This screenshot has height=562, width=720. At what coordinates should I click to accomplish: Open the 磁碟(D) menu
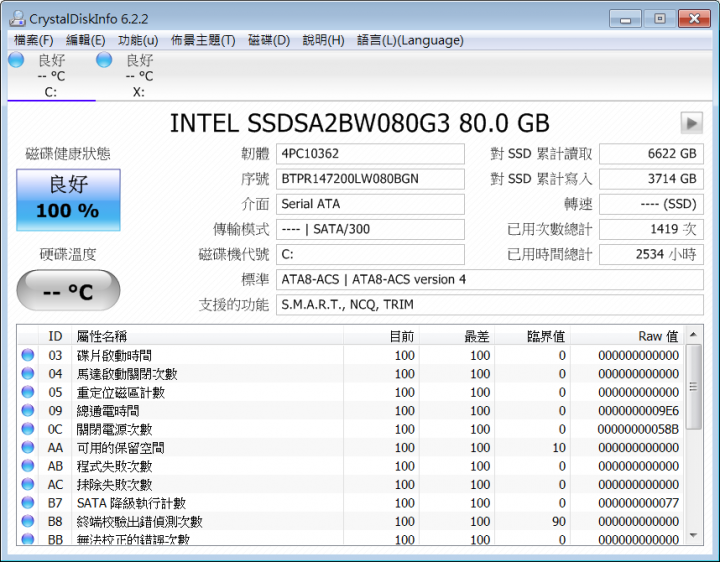[x=269, y=40]
